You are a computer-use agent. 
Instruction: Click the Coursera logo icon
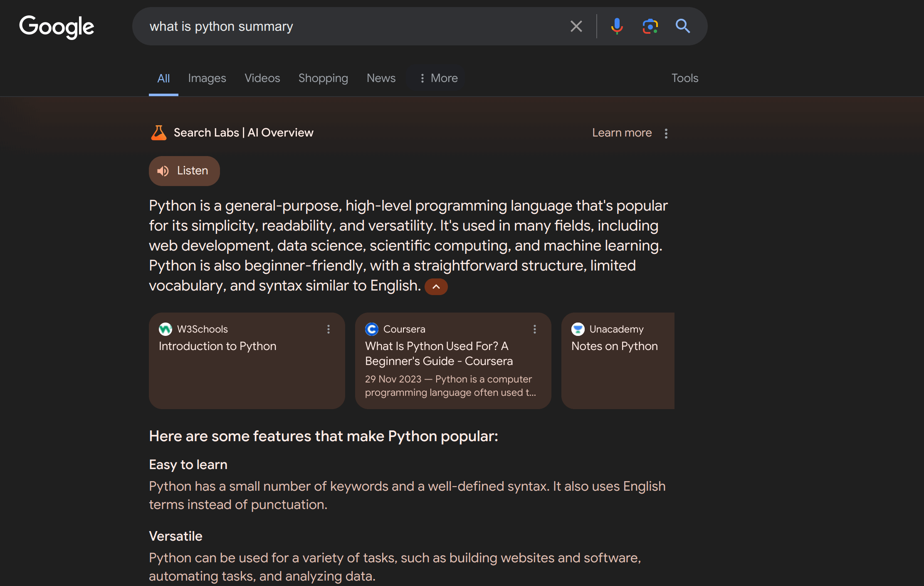(x=371, y=329)
